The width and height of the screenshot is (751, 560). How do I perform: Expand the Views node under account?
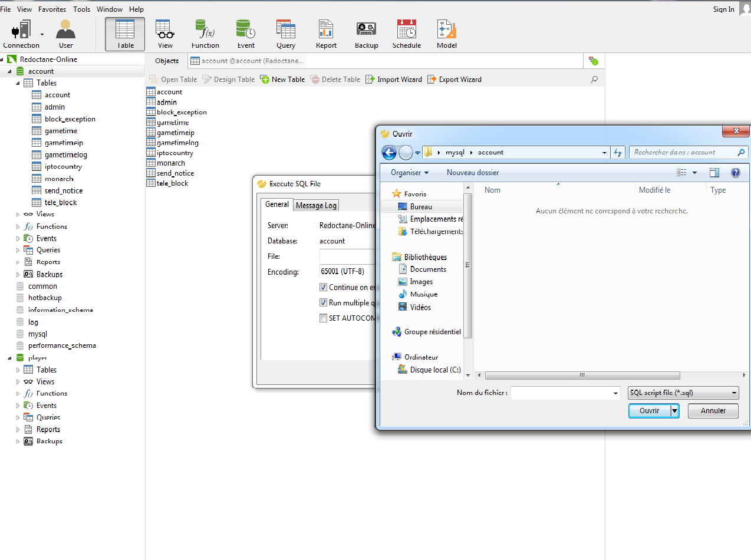coord(18,215)
